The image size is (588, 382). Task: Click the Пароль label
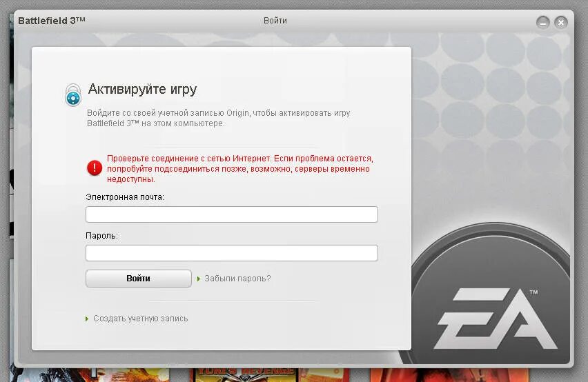click(x=101, y=236)
